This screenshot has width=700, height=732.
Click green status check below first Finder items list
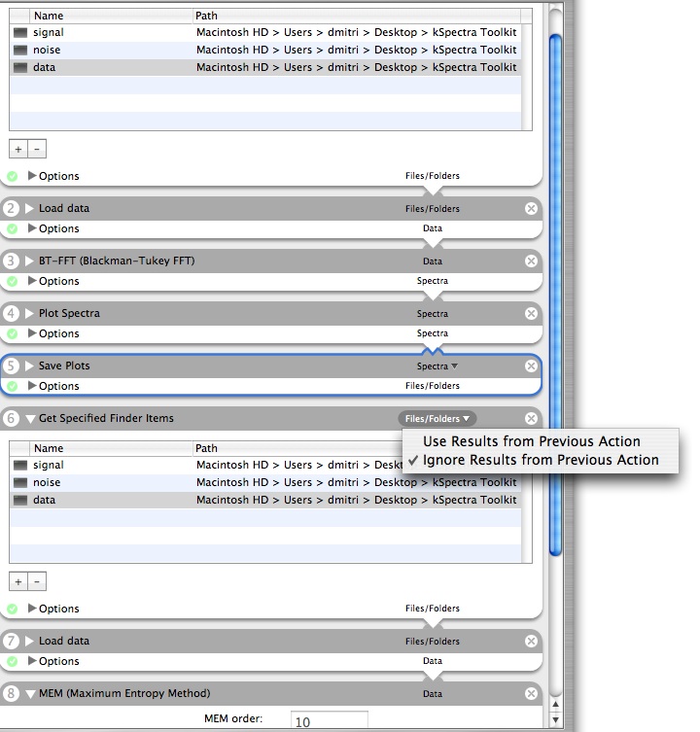click(x=12, y=176)
